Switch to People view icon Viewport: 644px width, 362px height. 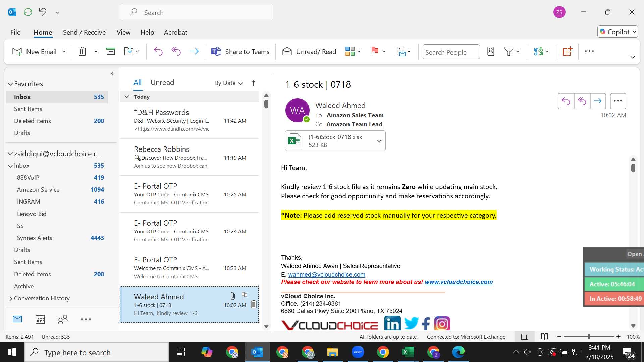click(63, 319)
